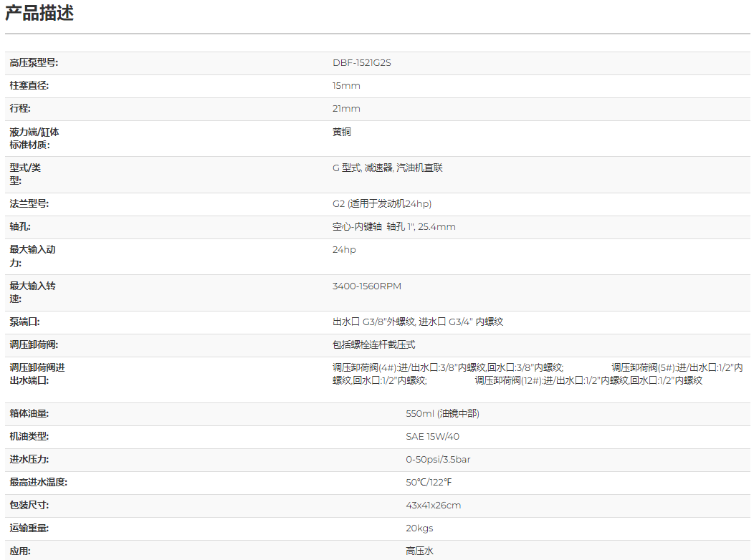
Task: Click the 24hp maximum input power value
Action: 344,250
